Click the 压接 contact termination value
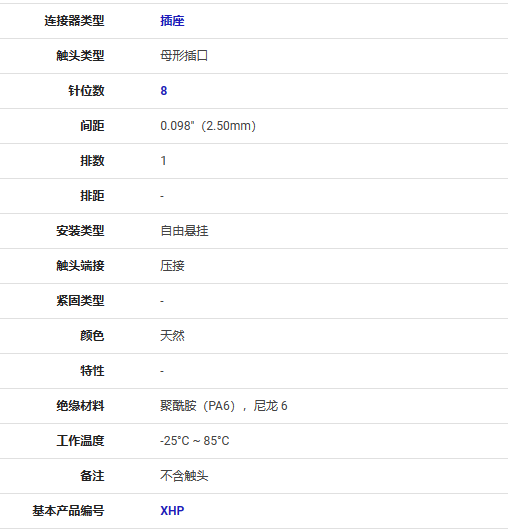Screen dimensions: 508x530 172,266
